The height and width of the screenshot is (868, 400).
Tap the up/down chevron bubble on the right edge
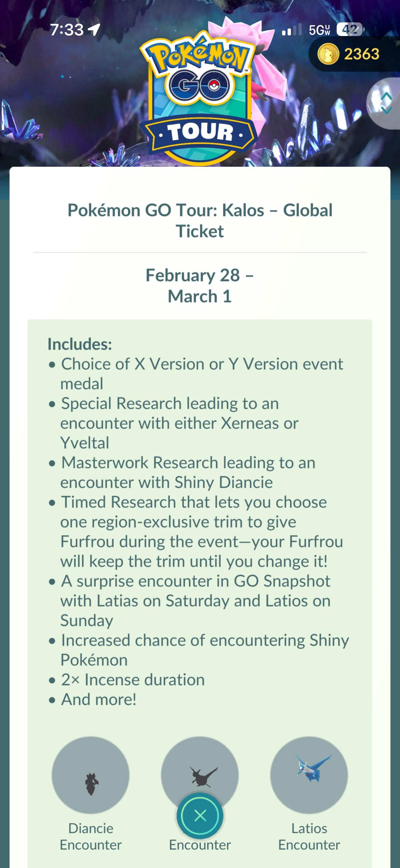click(386, 103)
